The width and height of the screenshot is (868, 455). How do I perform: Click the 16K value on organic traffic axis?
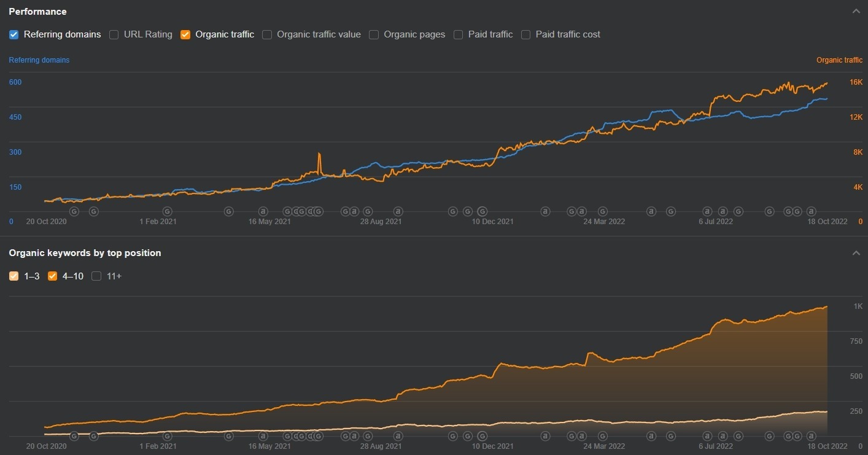point(856,82)
